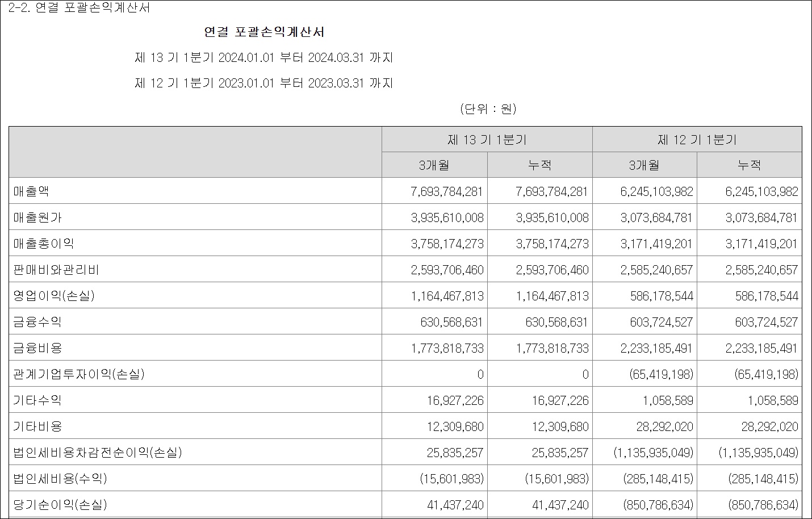
Task: Click '(285,148,415)' in 제 12 기 3개월 column
Action: point(659,479)
